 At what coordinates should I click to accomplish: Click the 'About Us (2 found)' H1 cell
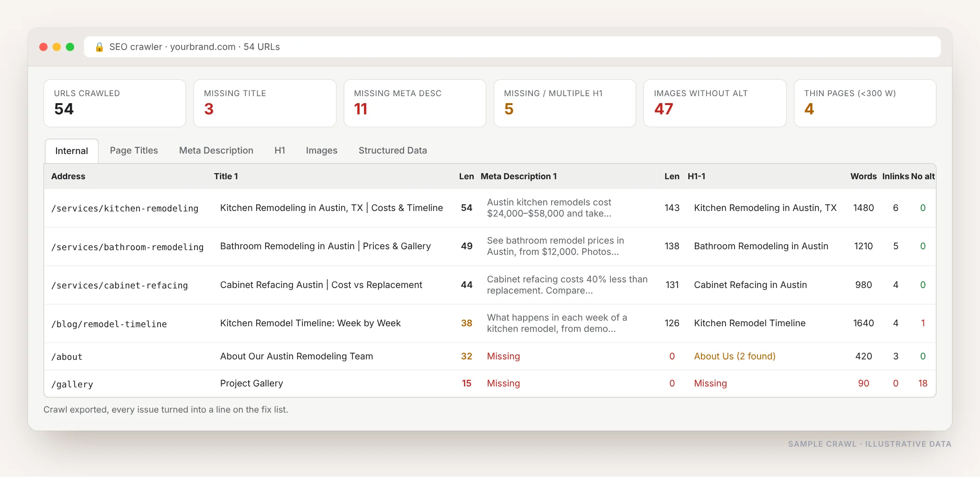point(735,356)
